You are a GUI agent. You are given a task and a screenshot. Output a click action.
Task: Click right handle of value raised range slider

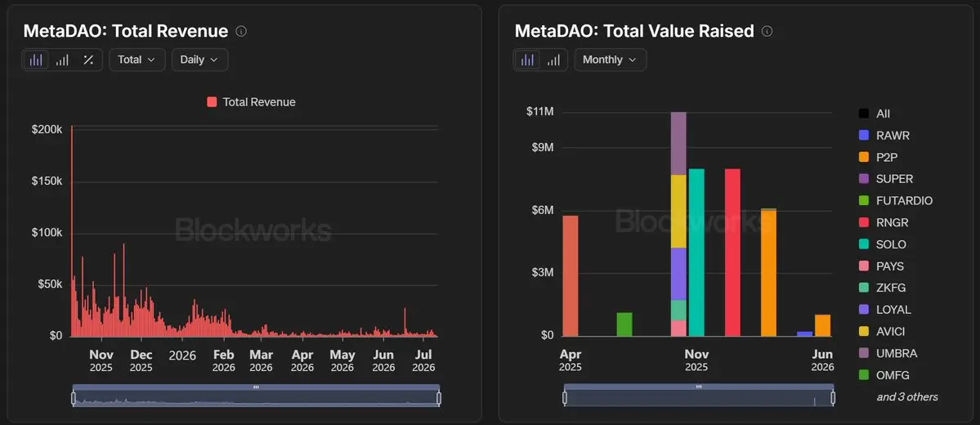pyautogui.click(x=833, y=398)
